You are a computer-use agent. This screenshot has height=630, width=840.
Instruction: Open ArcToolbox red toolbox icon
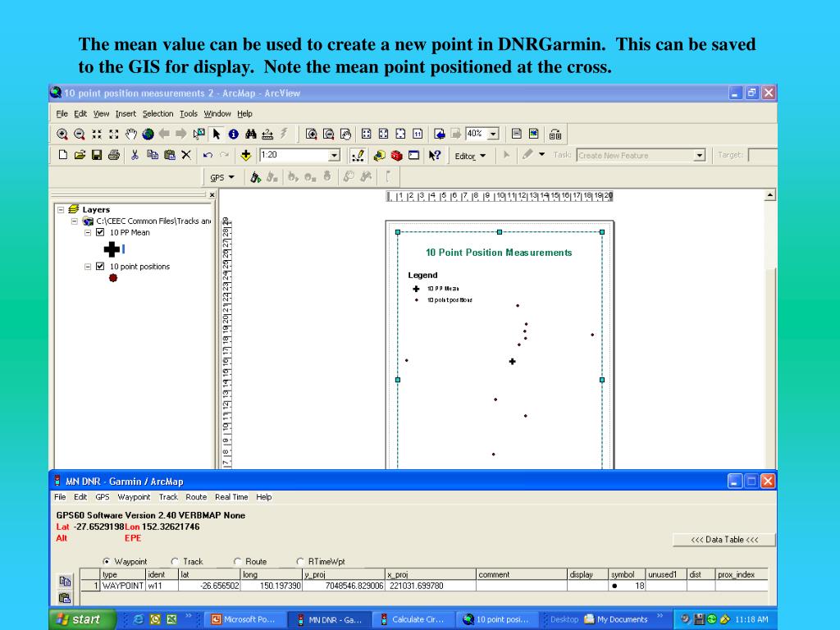click(x=396, y=155)
